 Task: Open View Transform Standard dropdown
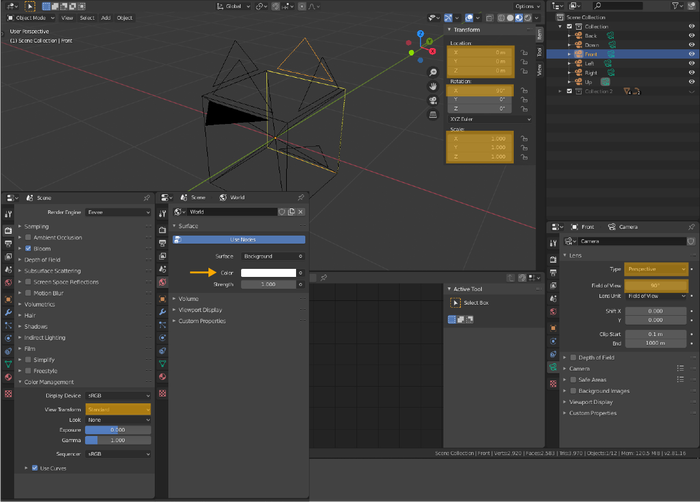click(x=118, y=410)
